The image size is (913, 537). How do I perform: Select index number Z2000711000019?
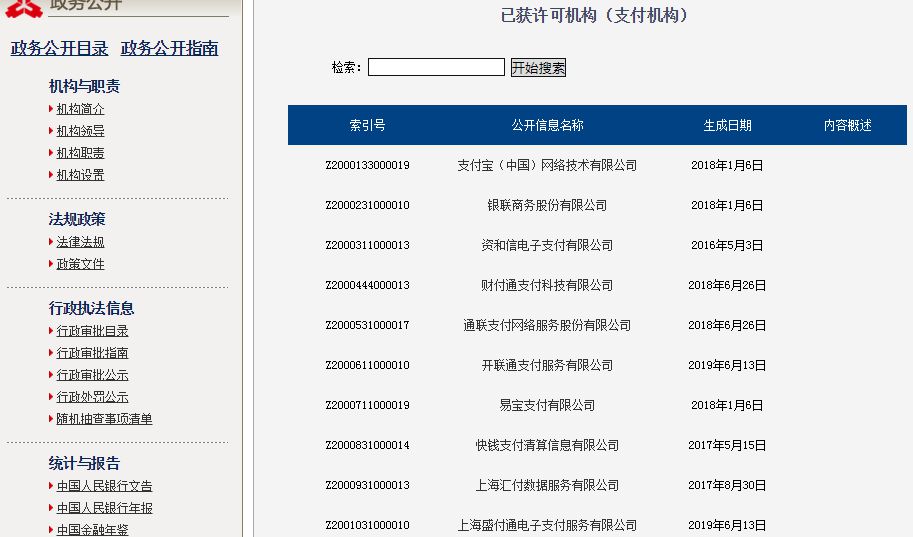point(367,405)
